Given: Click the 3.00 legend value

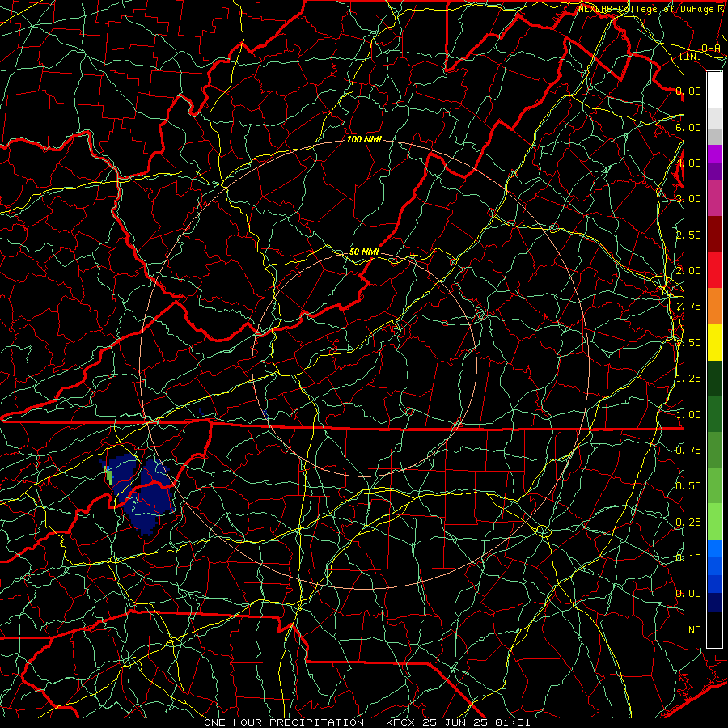Looking at the screenshot, I should pyautogui.click(x=688, y=199).
